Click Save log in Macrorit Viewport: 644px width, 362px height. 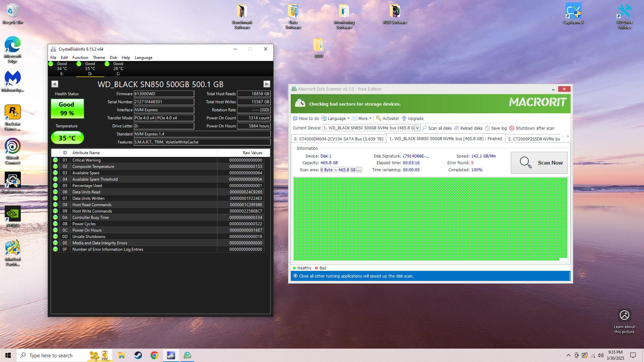[x=496, y=128]
